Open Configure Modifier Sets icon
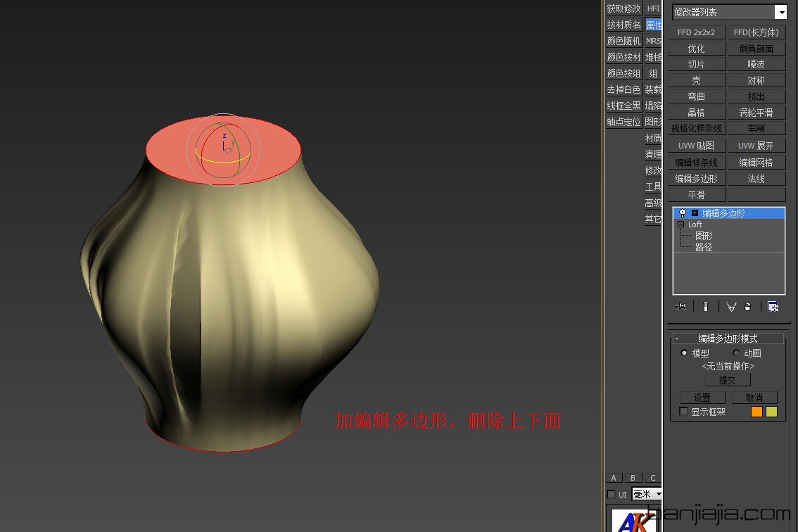The width and height of the screenshot is (798, 532). 773,307
